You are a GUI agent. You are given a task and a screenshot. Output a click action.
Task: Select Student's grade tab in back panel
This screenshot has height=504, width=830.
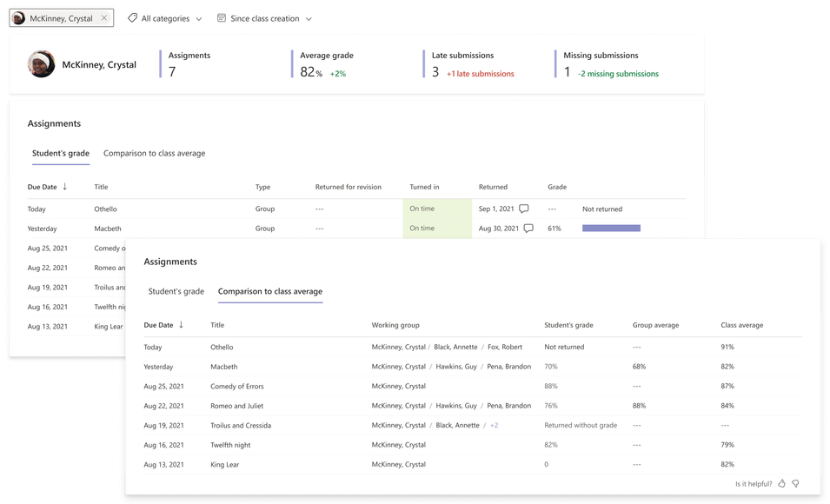click(60, 153)
